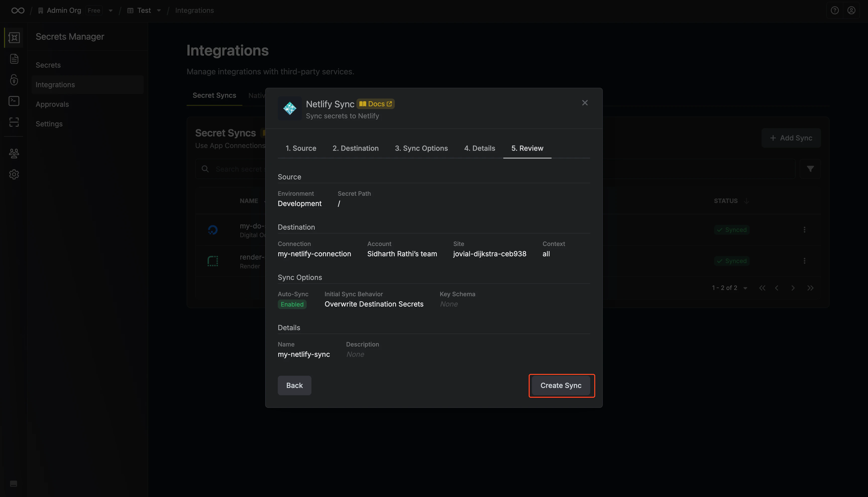Click the Free plan badge
The image size is (868, 497).
click(x=94, y=11)
